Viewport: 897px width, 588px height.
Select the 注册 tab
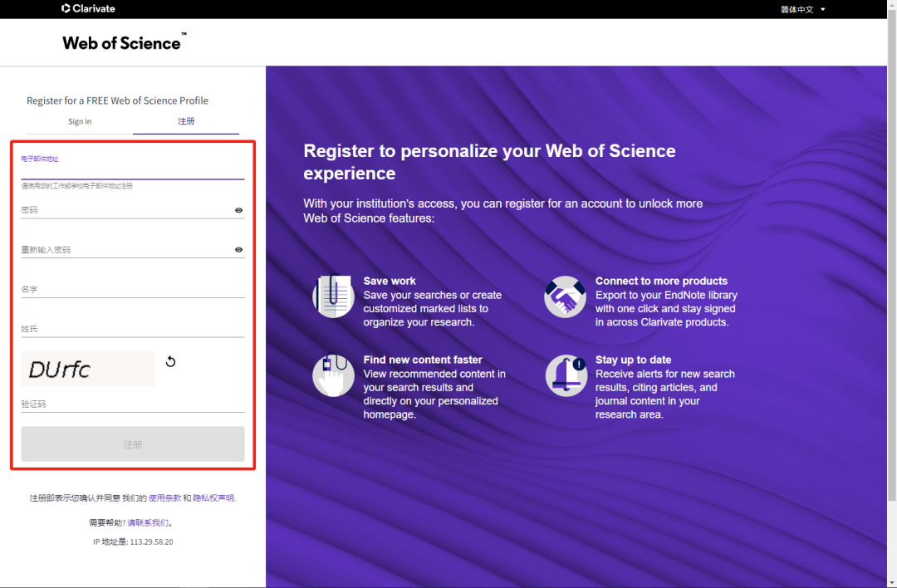[x=186, y=121]
